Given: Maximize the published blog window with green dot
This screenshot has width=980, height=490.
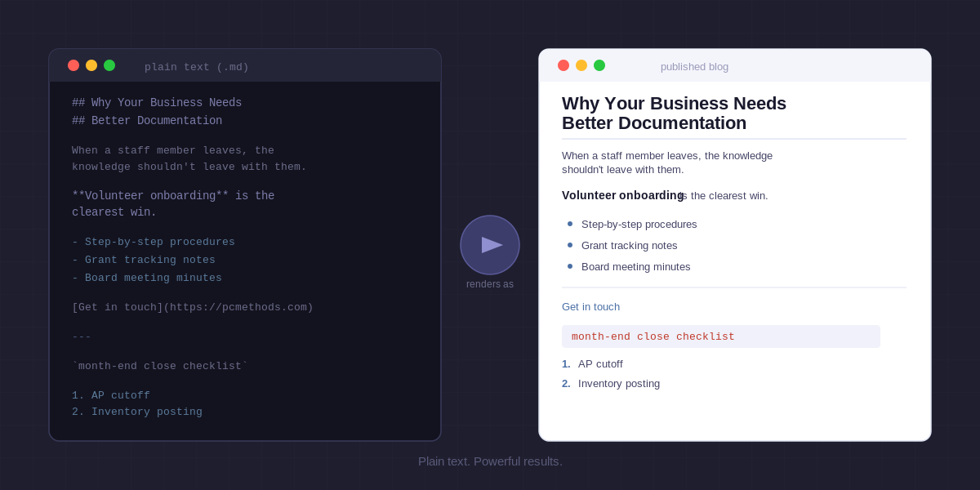Looking at the screenshot, I should pos(599,65).
